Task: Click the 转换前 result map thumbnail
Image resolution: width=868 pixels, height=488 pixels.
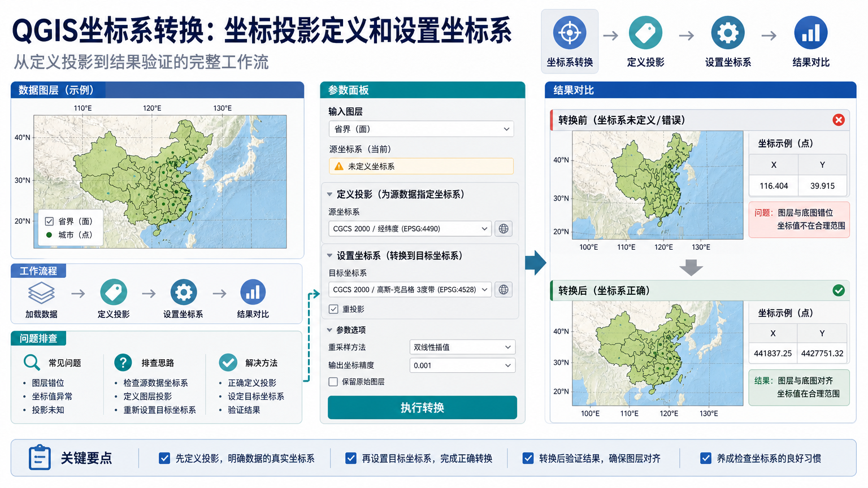Action: (x=658, y=185)
